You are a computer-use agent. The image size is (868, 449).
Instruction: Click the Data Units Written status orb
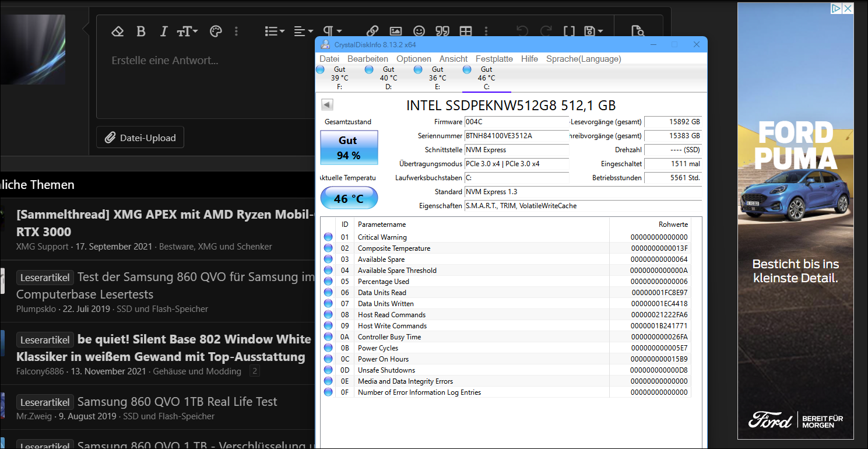328,304
